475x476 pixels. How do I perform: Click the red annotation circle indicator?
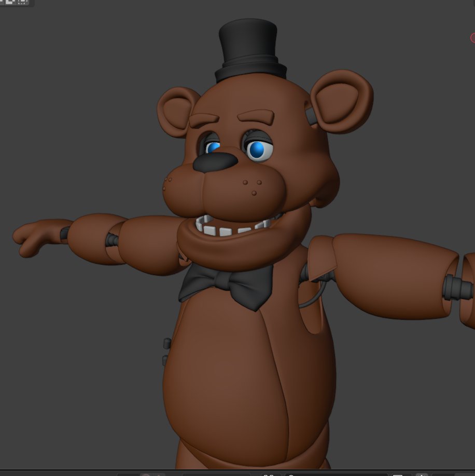(x=472, y=38)
